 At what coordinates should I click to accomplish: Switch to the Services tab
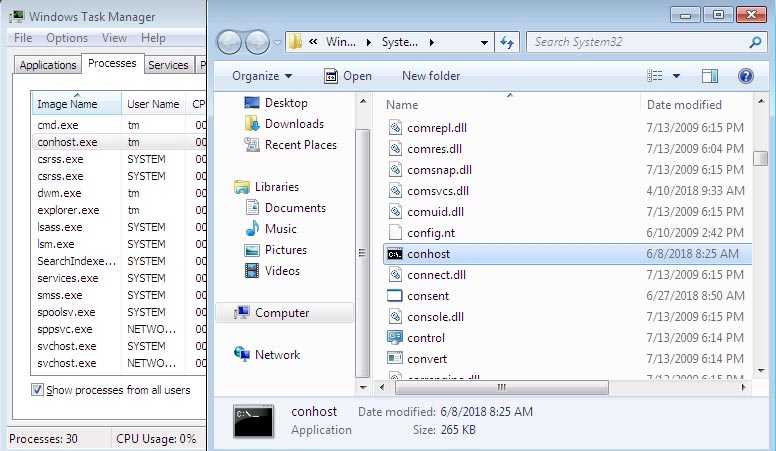tap(168, 65)
